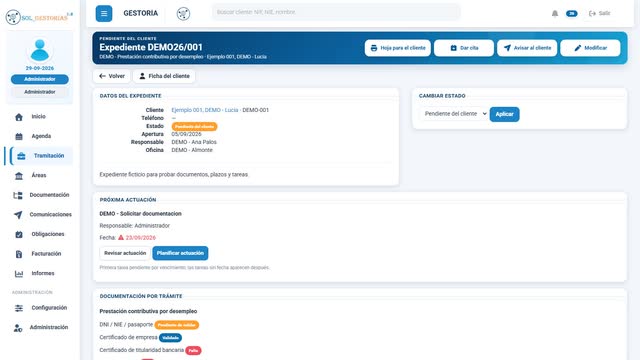The image size is (640, 360).
Task: Click the red badge for Certificado de titularidad bancaria
Action: pos(193,350)
